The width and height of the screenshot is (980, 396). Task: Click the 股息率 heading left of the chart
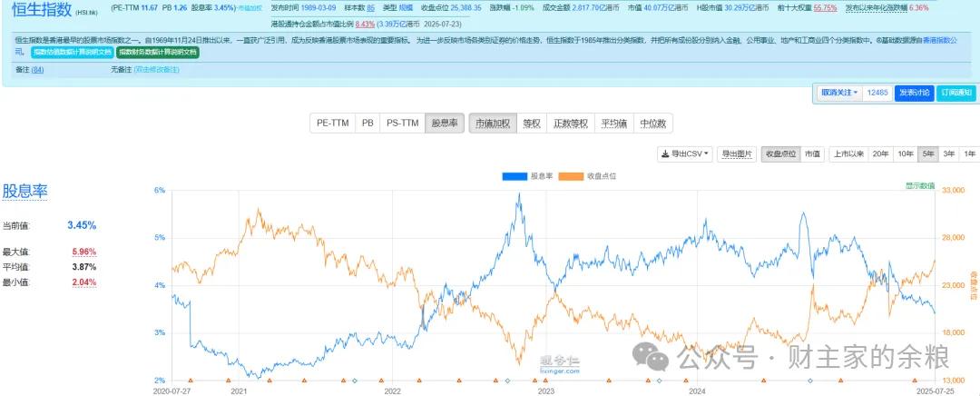[x=25, y=192]
